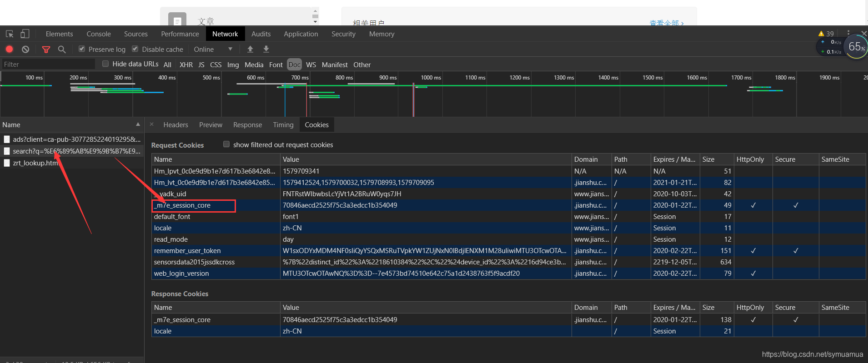Stop recording network log

click(x=10, y=49)
